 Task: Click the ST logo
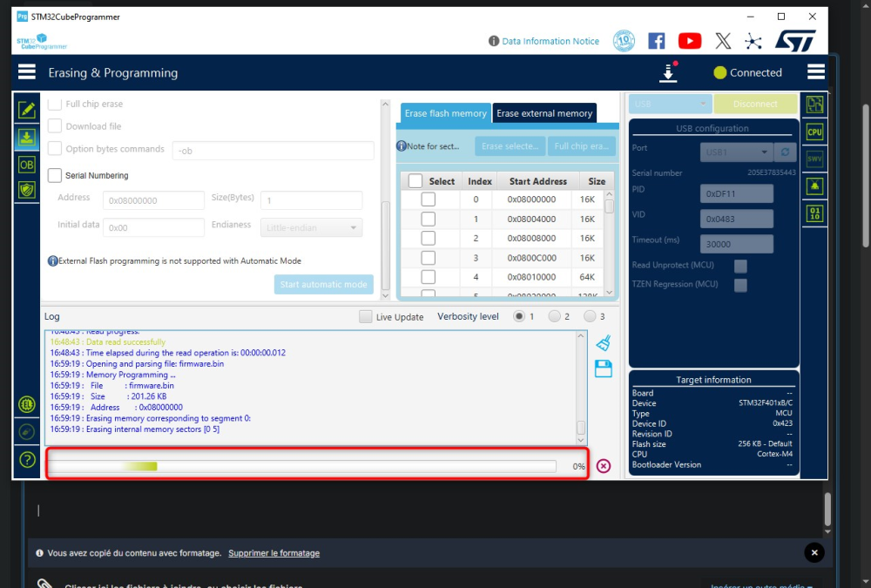(795, 41)
